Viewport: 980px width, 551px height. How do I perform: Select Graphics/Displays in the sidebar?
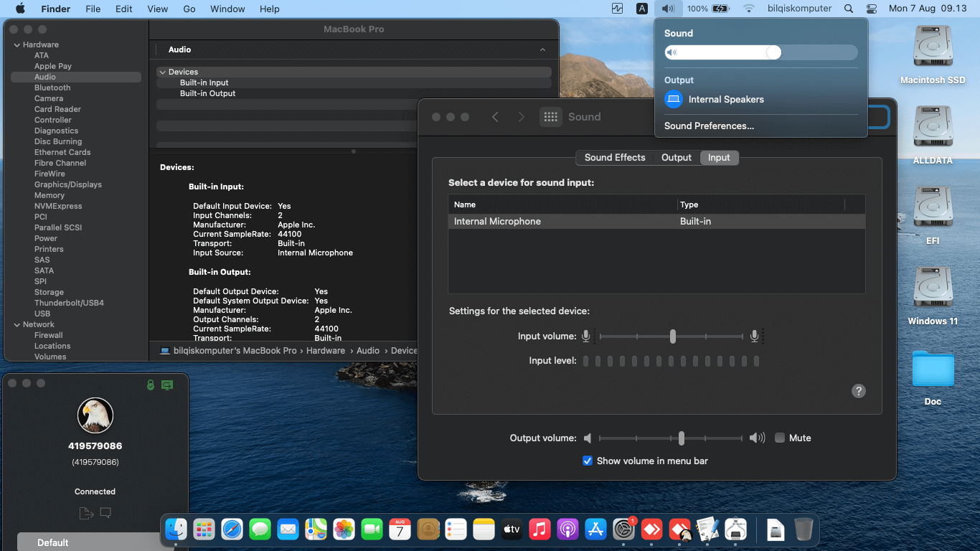[68, 184]
